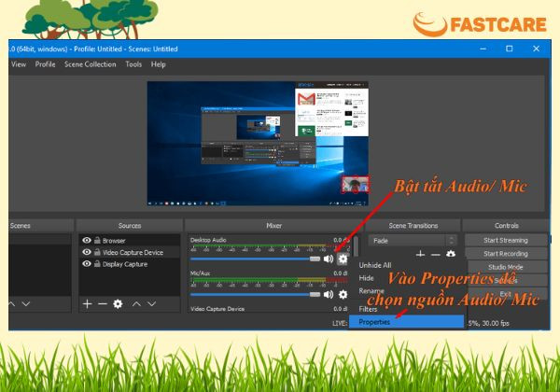Image resolution: width=560 pixels, height=392 pixels.
Task: Open transition properties gear icon
Action: click(x=451, y=254)
